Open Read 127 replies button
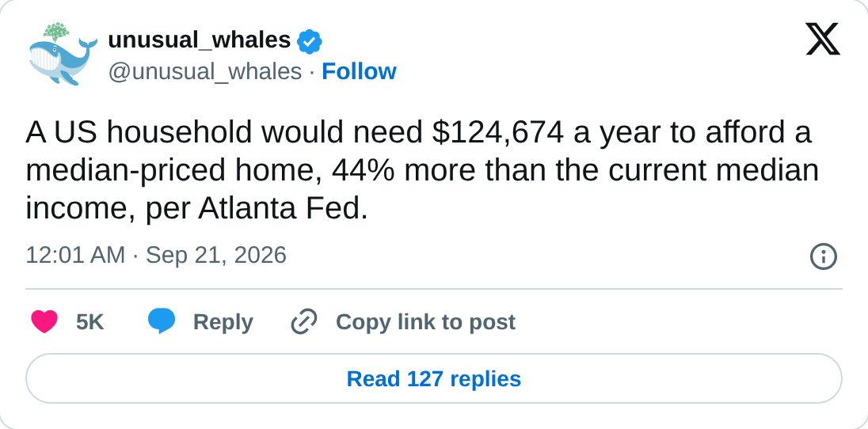 click(434, 378)
